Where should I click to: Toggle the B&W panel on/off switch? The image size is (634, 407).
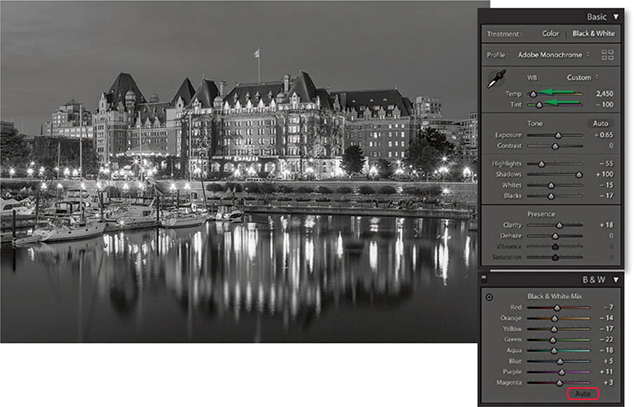tap(484, 278)
